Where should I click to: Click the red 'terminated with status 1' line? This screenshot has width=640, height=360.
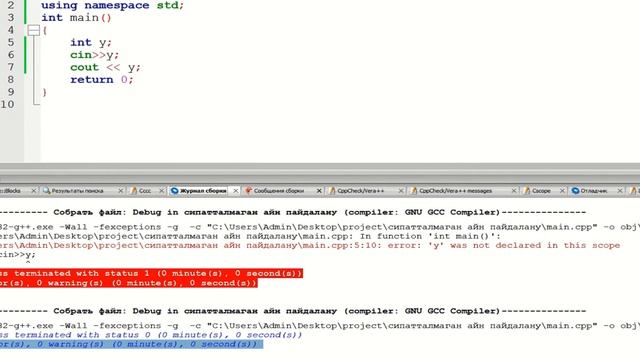(151, 273)
